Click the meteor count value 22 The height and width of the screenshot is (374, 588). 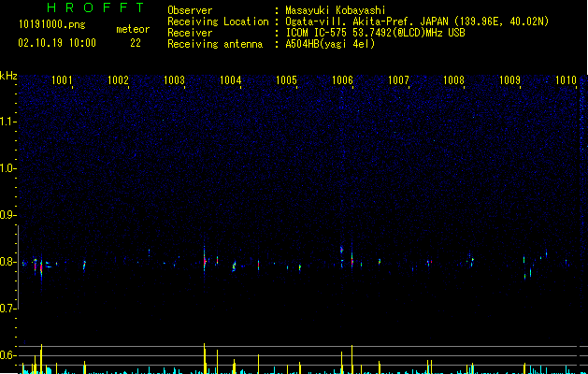tap(136, 43)
